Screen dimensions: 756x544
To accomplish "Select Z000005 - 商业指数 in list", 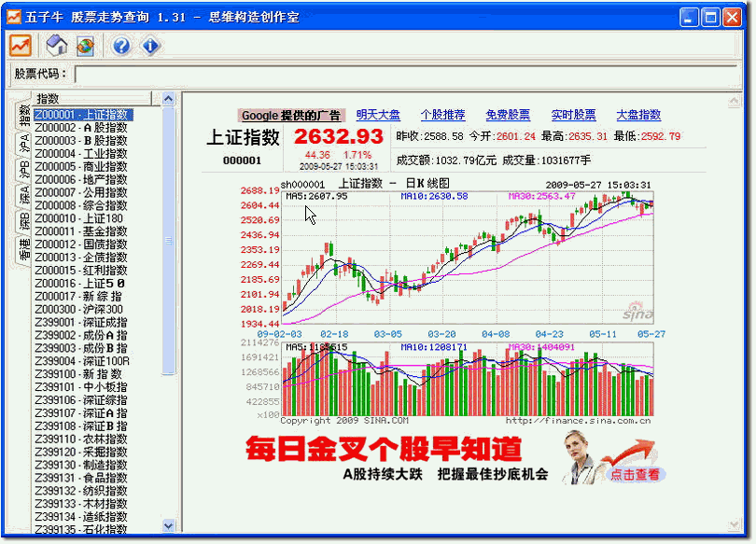I will (x=81, y=167).
